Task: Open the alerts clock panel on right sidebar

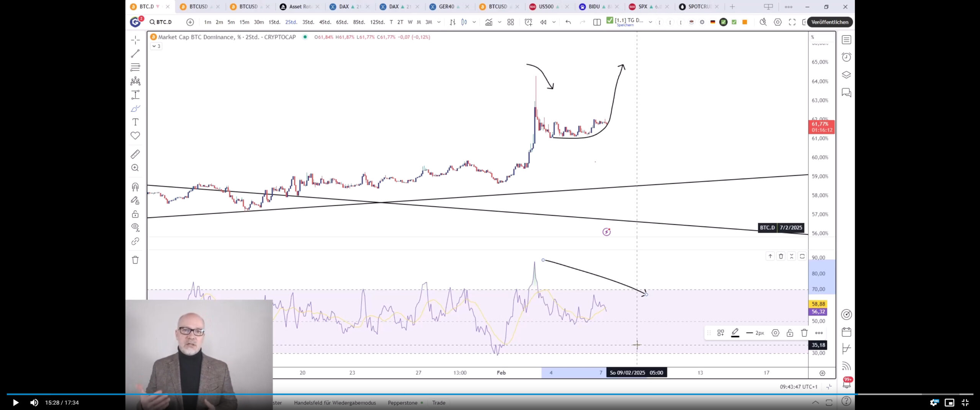Action: pos(846,57)
